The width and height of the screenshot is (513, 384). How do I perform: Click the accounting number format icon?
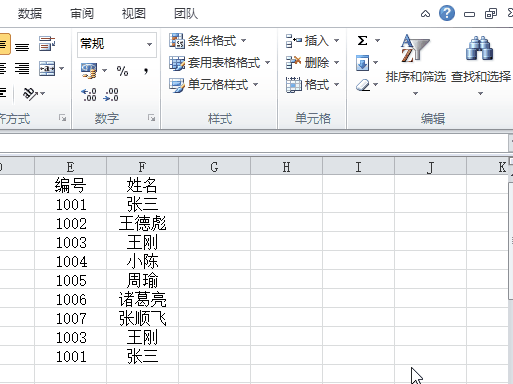coord(89,70)
